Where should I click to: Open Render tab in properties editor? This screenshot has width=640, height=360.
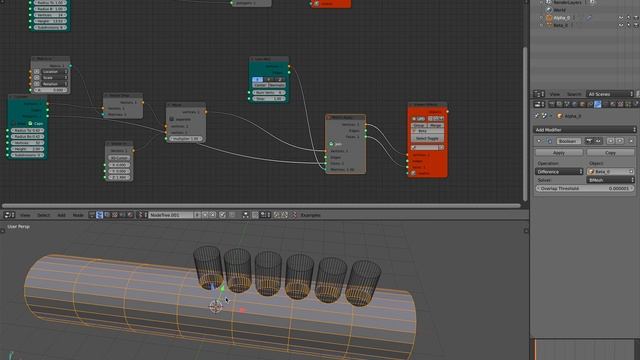coord(552,105)
